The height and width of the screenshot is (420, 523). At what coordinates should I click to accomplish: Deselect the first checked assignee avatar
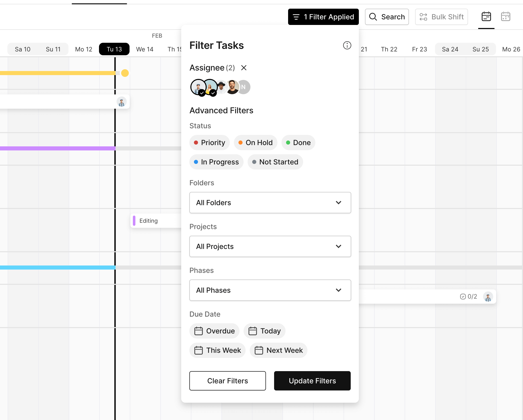[198, 87]
